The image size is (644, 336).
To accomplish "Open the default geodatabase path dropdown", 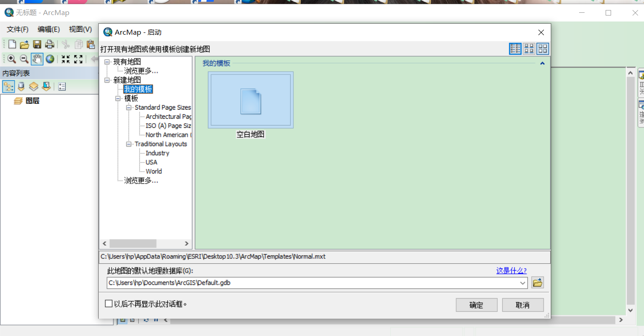I will pyautogui.click(x=523, y=283).
